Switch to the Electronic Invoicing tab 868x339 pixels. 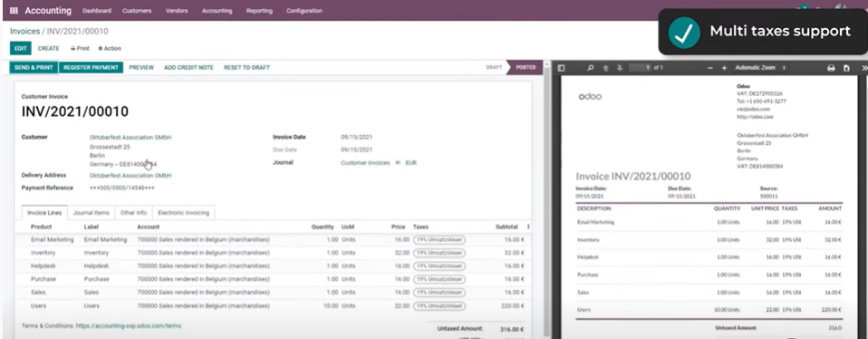click(x=184, y=213)
